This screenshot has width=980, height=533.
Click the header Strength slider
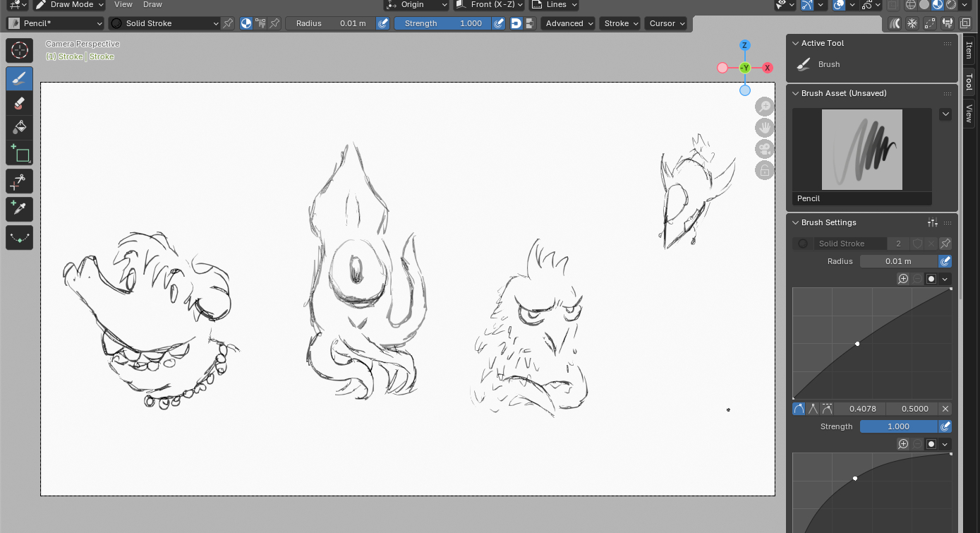point(442,23)
